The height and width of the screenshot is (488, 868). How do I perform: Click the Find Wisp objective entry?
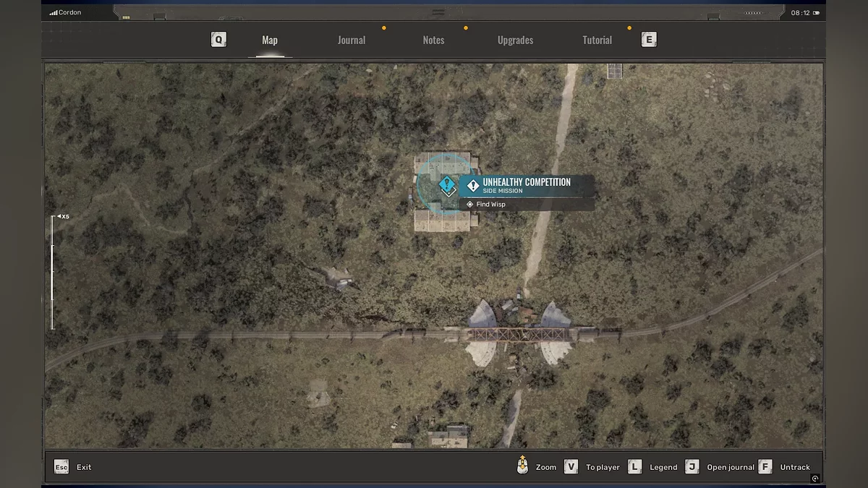(490, 205)
